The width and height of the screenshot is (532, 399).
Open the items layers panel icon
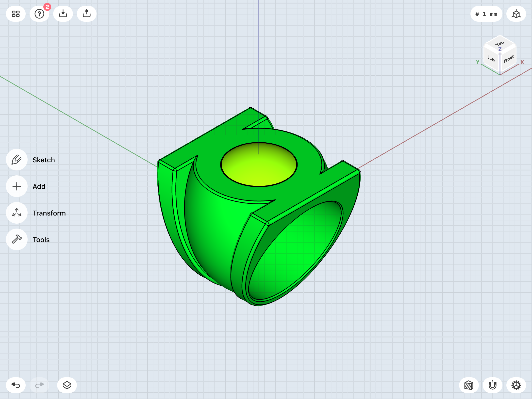67,385
